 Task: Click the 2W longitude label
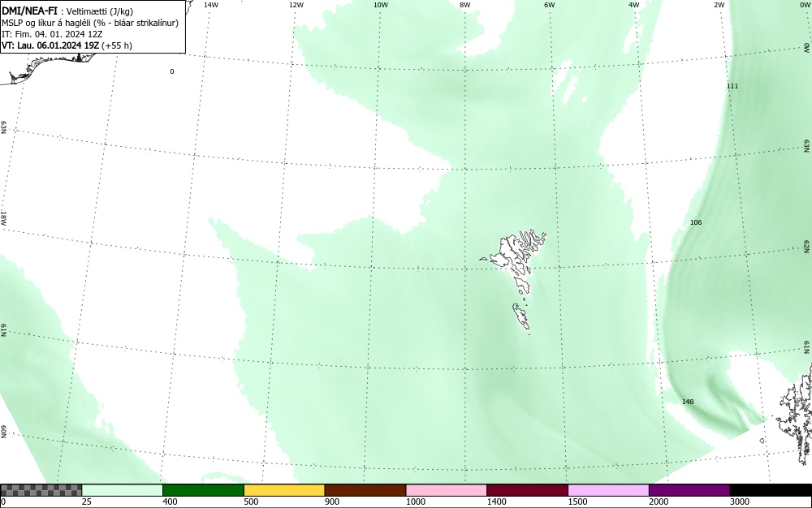pos(719,5)
